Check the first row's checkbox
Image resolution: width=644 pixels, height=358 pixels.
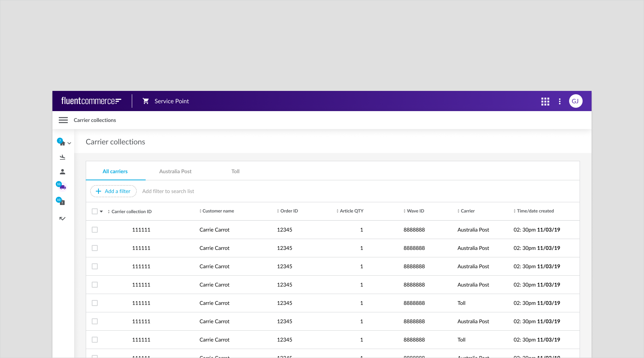point(95,230)
